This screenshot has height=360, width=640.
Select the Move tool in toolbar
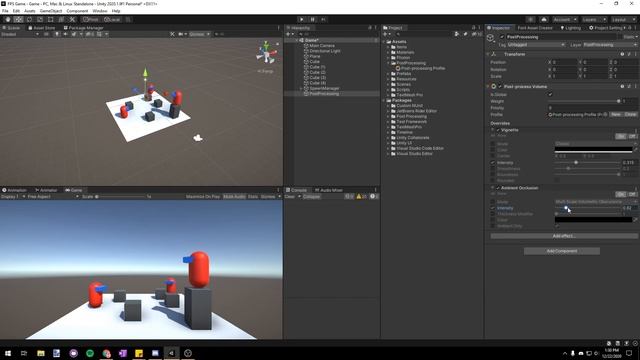click(18, 19)
